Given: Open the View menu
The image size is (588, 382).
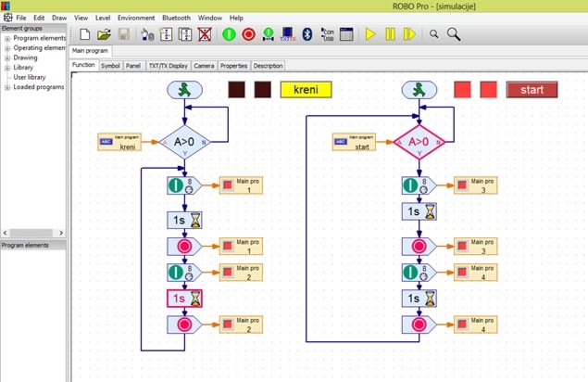Looking at the screenshot, I should click(81, 18).
